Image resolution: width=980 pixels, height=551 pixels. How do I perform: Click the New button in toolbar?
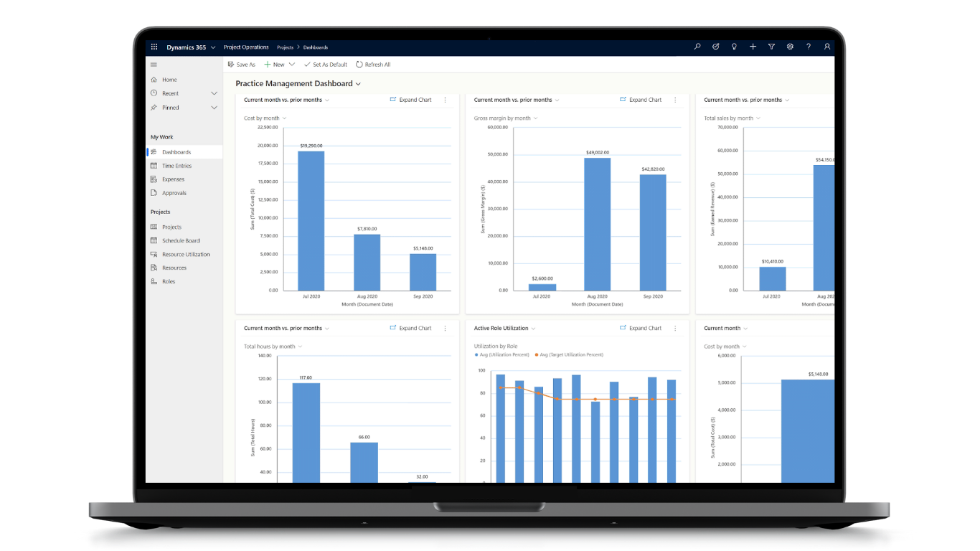(274, 65)
